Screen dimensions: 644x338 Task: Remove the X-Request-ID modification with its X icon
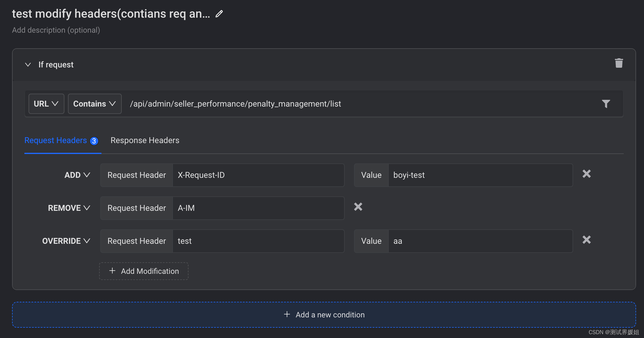tap(586, 174)
